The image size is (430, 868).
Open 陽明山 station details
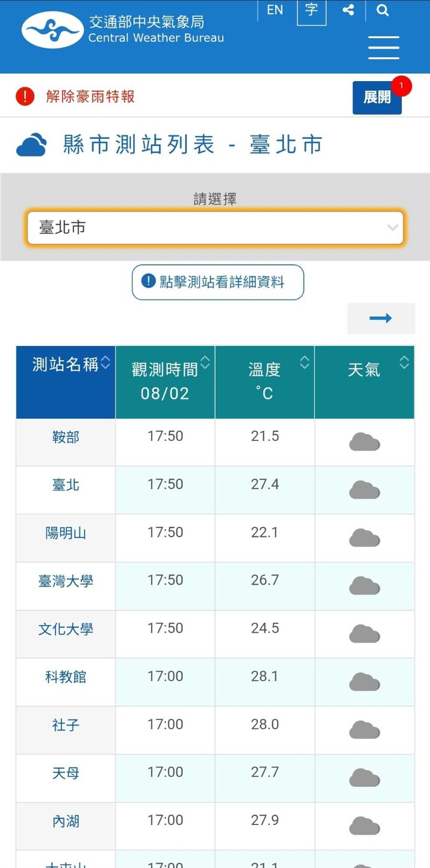pos(66,533)
